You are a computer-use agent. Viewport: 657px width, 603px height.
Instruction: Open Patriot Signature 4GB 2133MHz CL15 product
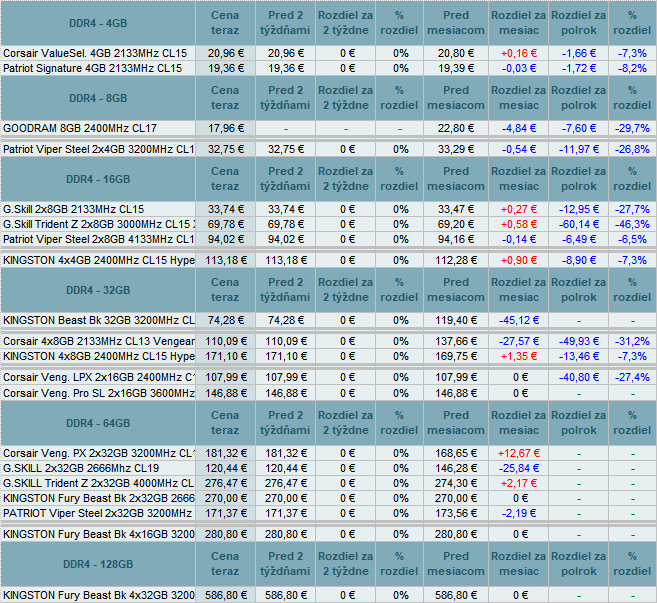[x=93, y=68]
